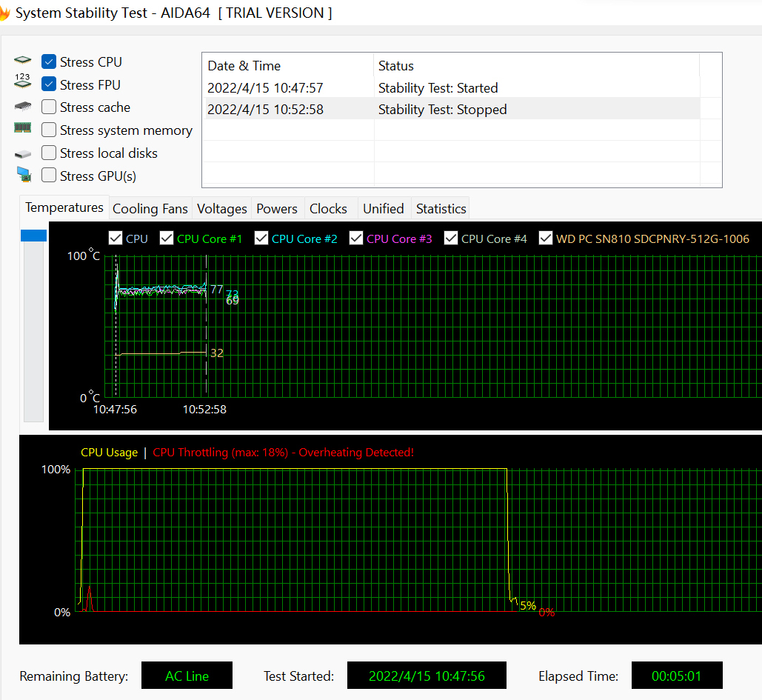The height and width of the screenshot is (700, 762).
Task: Click the memory module icon beside Stress system memory
Action: [23, 128]
